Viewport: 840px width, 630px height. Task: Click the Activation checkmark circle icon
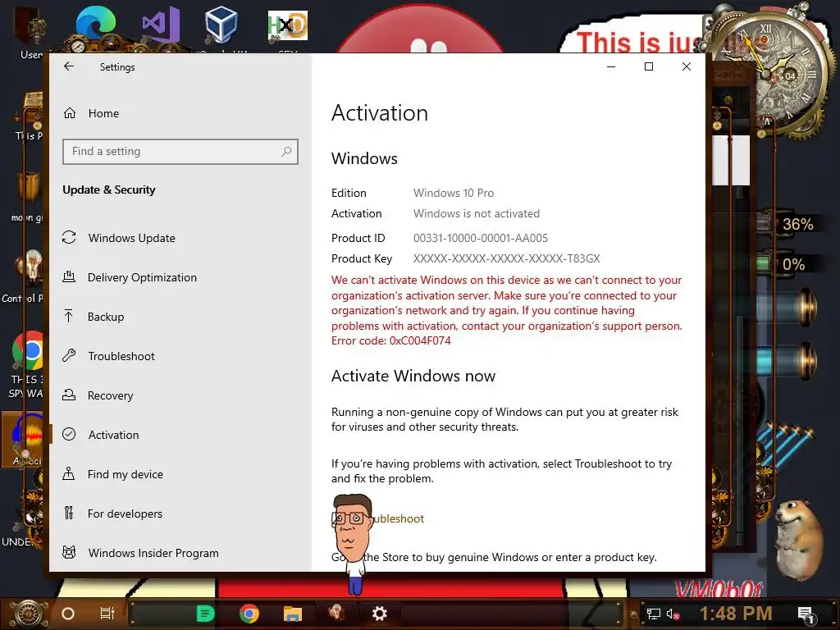69,435
